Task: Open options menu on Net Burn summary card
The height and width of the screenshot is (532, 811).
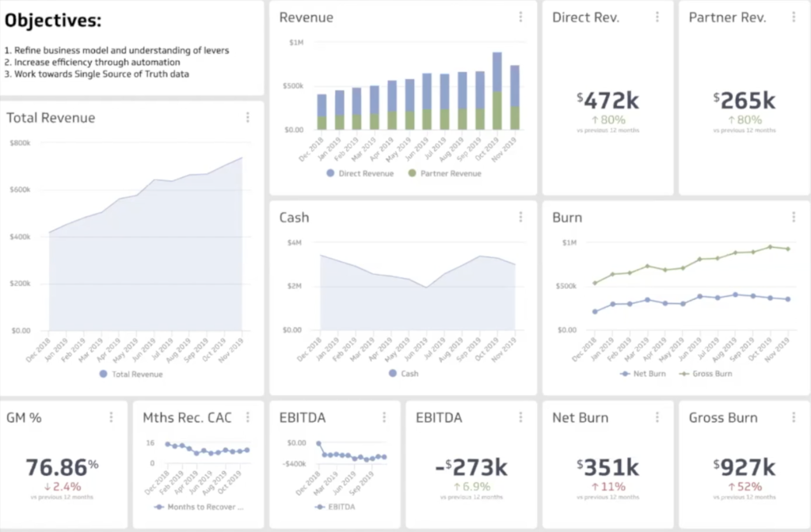Action: [657, 417]
